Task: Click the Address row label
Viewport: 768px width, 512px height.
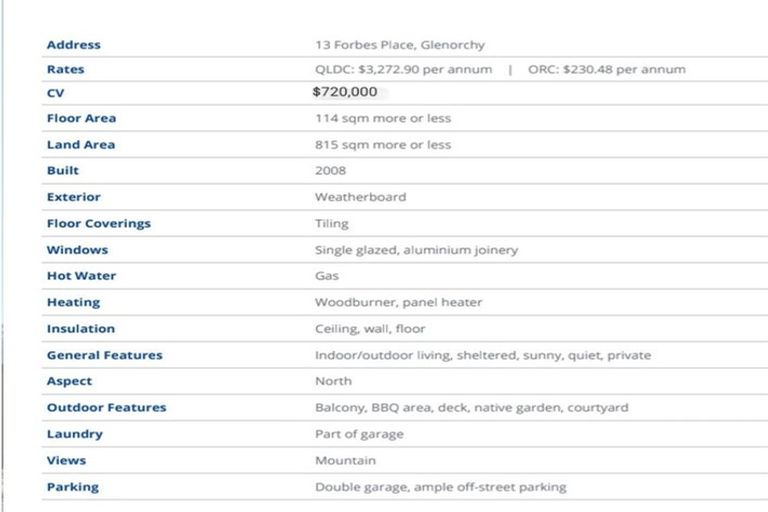Action: (x=74, y=45)
